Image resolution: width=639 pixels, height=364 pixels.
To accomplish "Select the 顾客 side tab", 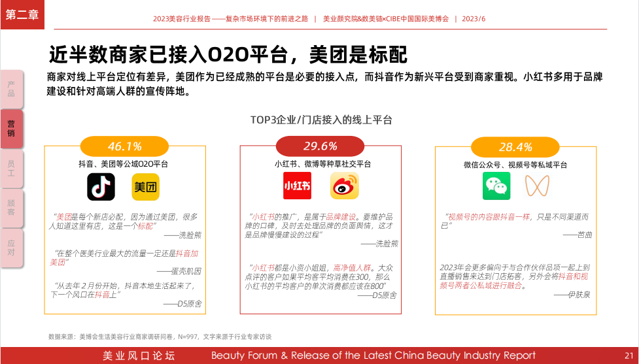I will [11, 208].
